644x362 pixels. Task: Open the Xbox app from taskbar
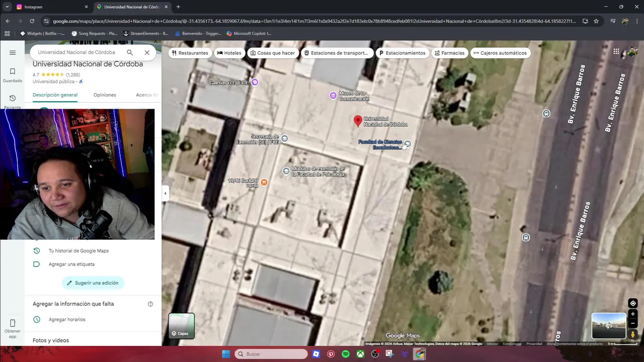(x=360, y=354)
